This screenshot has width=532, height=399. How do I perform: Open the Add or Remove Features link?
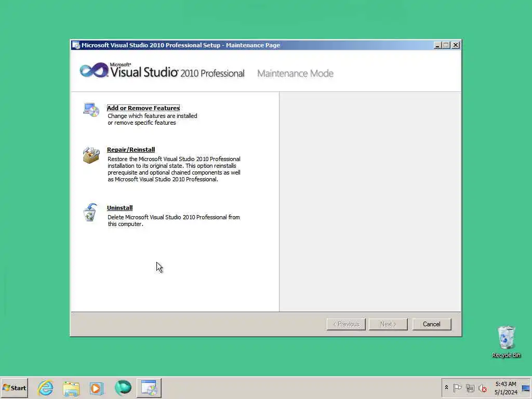pos(143,108)
